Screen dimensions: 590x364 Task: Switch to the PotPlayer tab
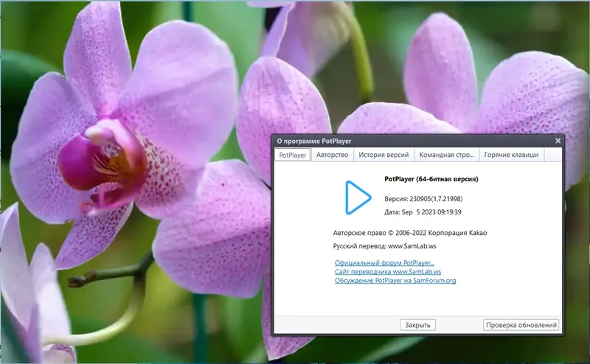point(292,155)
